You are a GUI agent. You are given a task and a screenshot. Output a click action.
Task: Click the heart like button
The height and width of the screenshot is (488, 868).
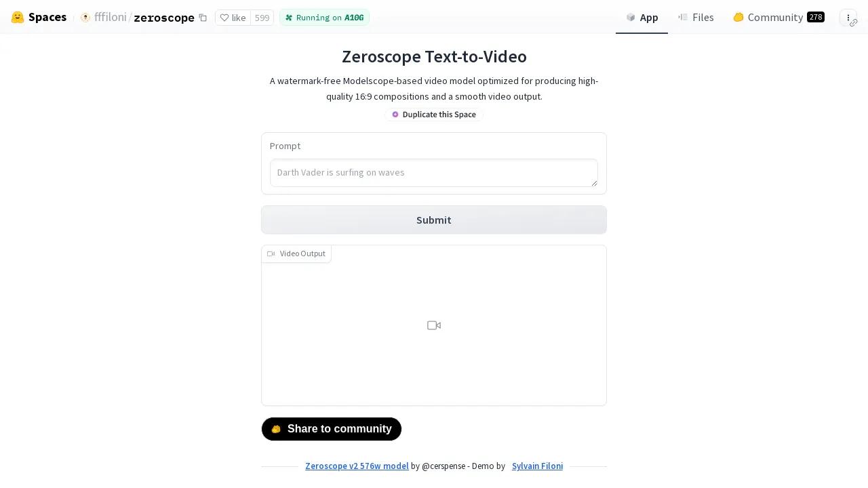click(x=233, y=18)
